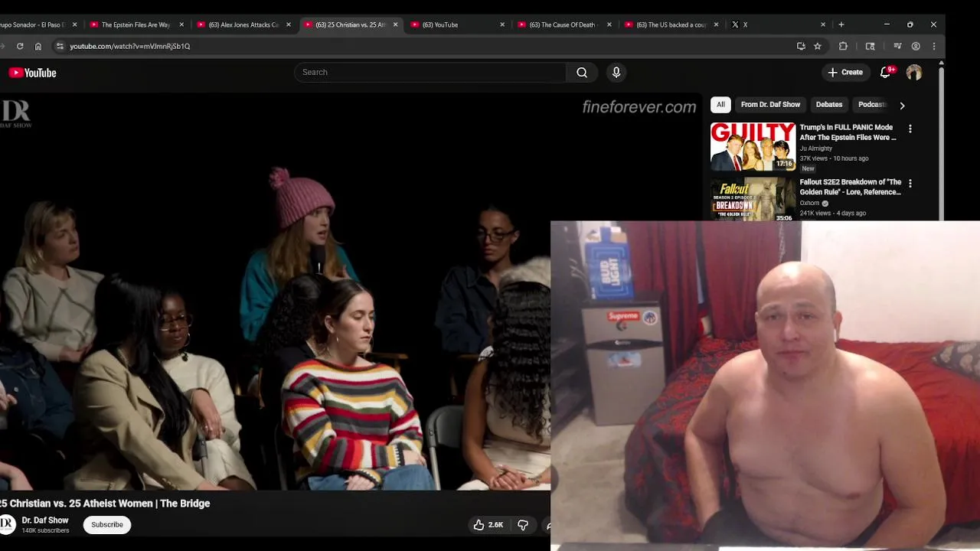Close the Epstein Files tab

[x=181, y=24]
